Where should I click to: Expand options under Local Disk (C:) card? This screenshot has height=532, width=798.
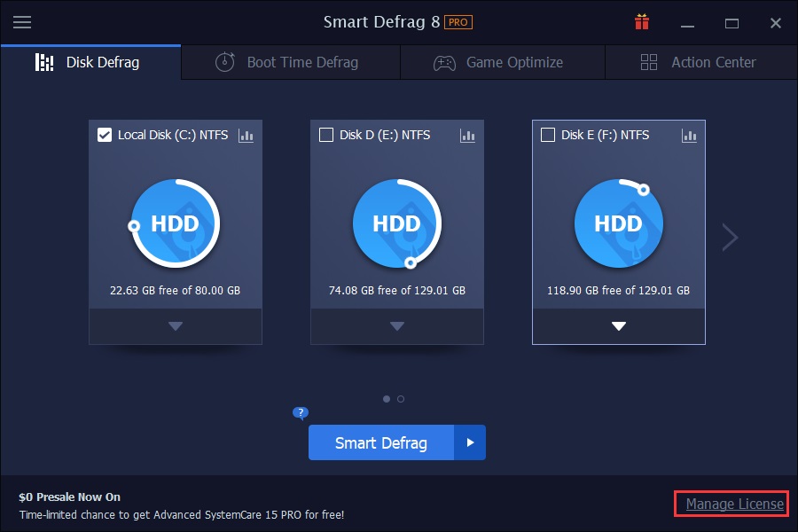pyautogui.click(x=176, y=326)
